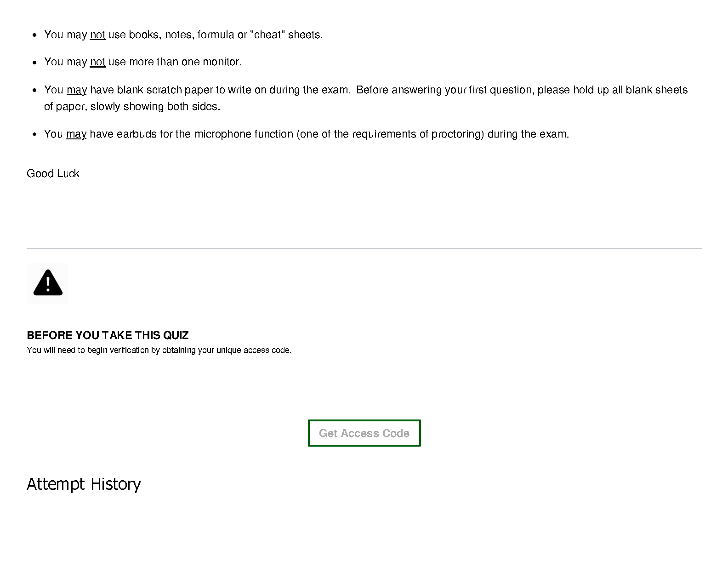
Task: Click the word "proctoring" in earbuds bullet
Action: (x=457, y=134)
